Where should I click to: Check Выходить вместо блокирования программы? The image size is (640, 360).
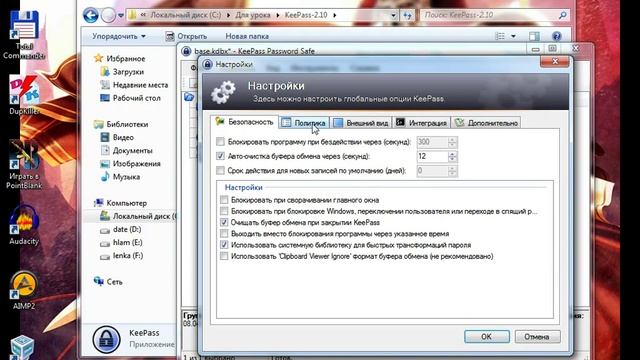click(x=224, y=233)
